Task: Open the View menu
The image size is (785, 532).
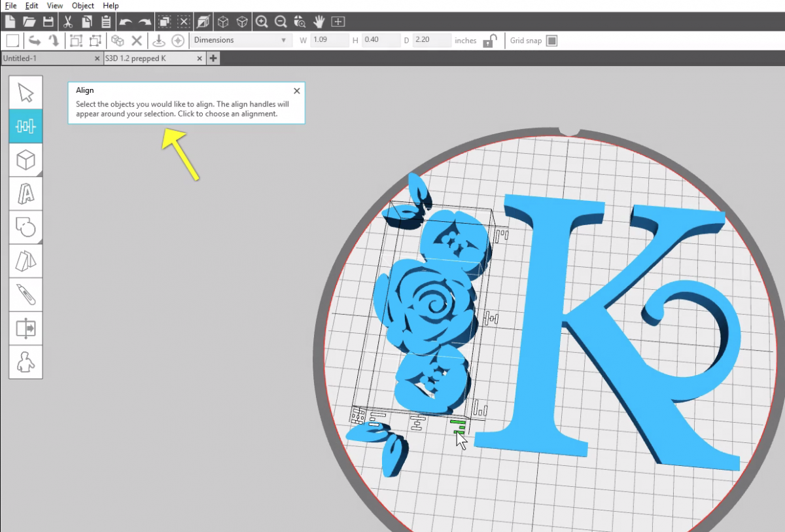Action: click(55, 5)
